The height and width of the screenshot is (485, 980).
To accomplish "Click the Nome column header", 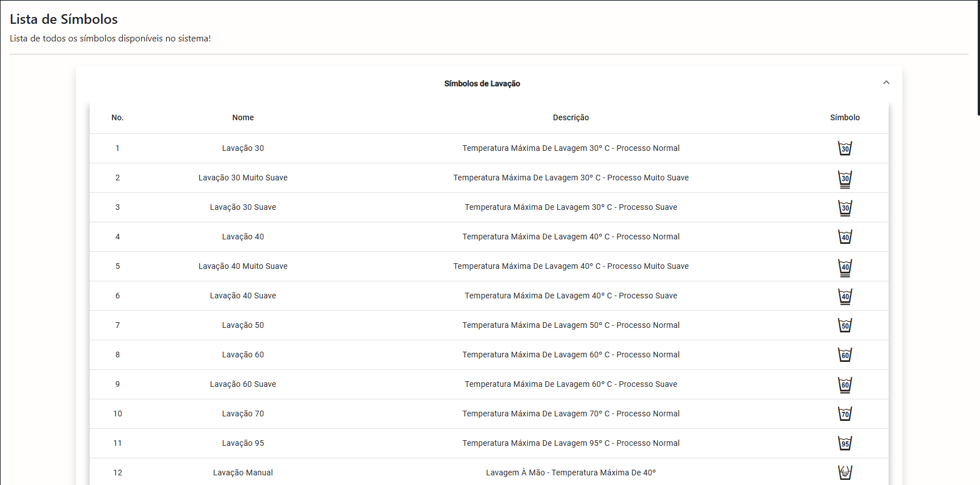I will point(243,117).
